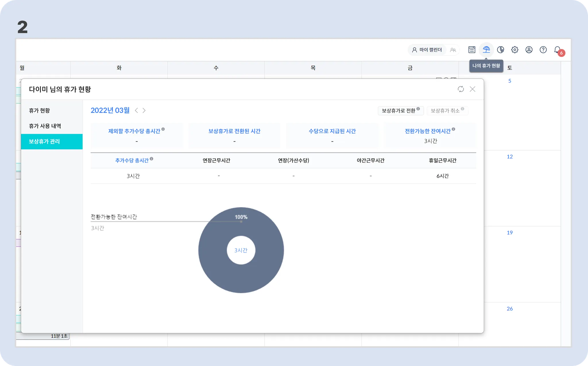Click info icon next to 추가수당 총시간
588x366 pixels.
(152, 159)
